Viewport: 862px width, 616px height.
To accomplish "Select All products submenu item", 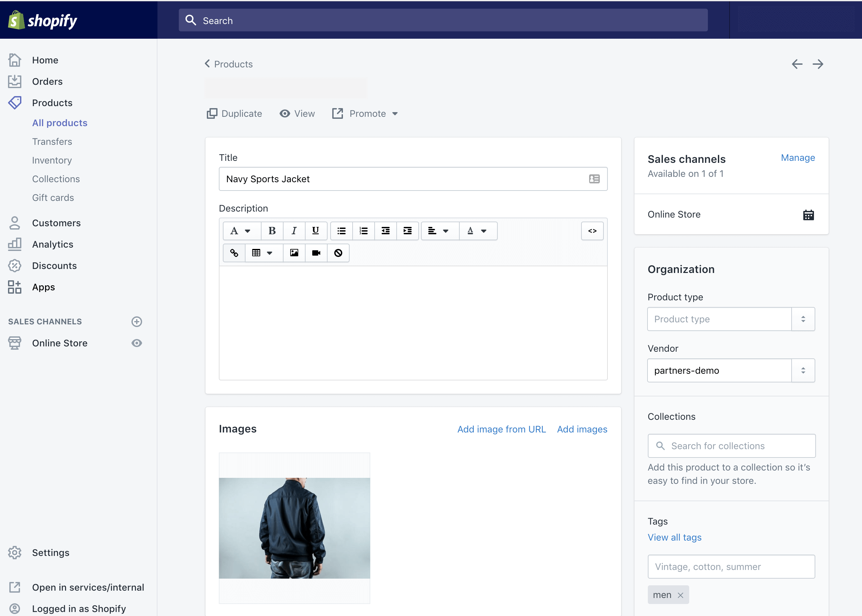I will tap(59, 122).
